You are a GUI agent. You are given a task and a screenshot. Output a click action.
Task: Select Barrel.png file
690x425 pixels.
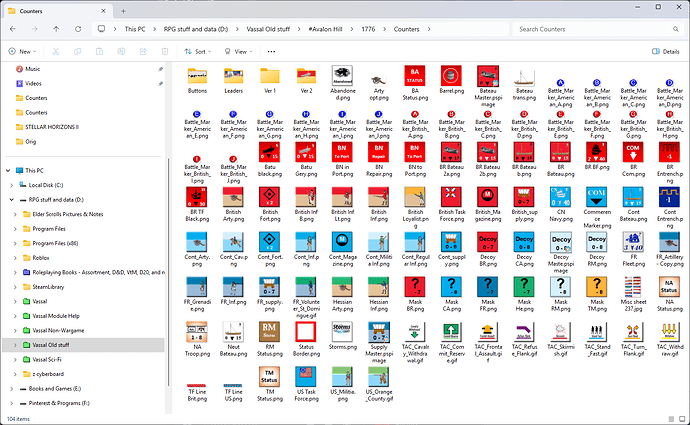pos(451,80)
